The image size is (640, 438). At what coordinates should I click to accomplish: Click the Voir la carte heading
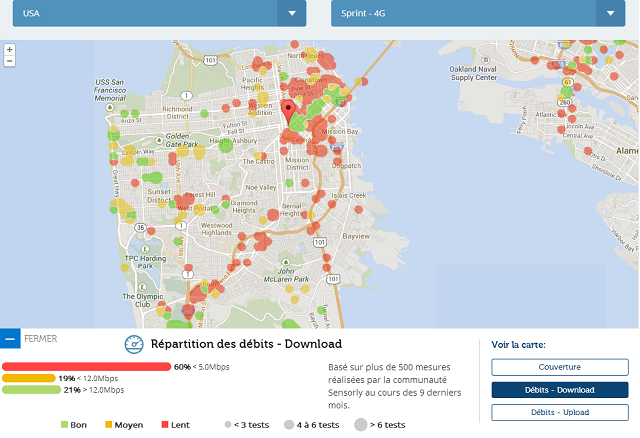point(518,345)
